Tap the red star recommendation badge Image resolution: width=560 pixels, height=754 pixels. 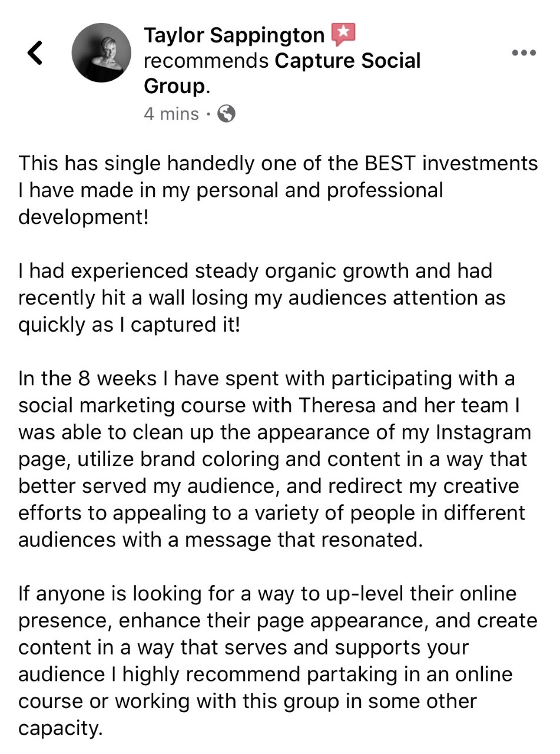click(343, 35)
